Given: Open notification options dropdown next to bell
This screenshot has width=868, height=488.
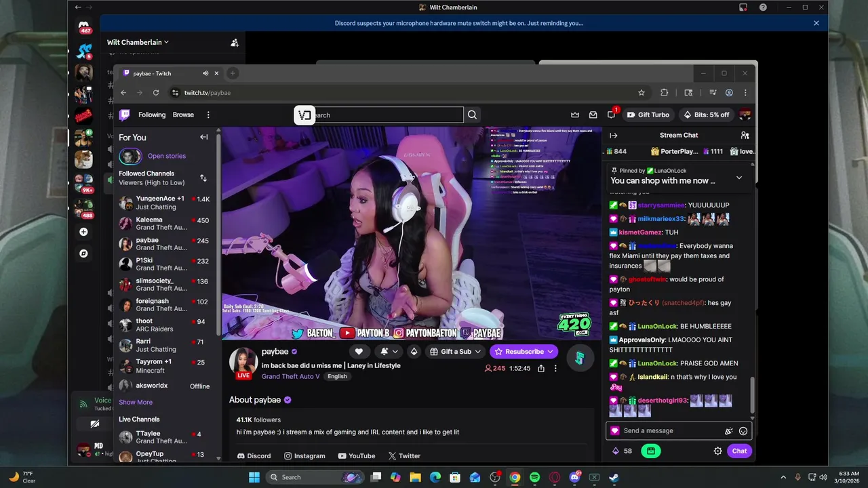Looking at the screenshot, I should point(395,351).
